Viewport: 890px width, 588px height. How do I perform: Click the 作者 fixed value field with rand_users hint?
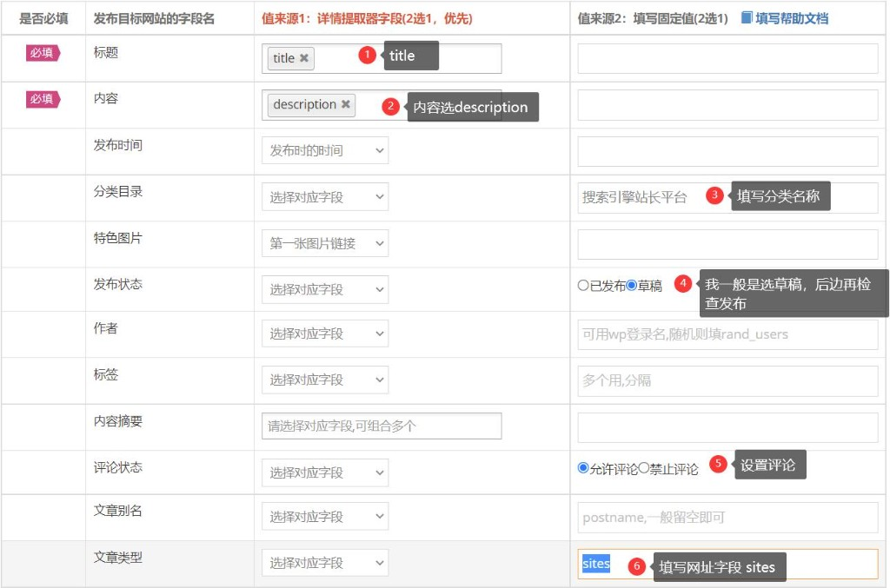(727, 334)
